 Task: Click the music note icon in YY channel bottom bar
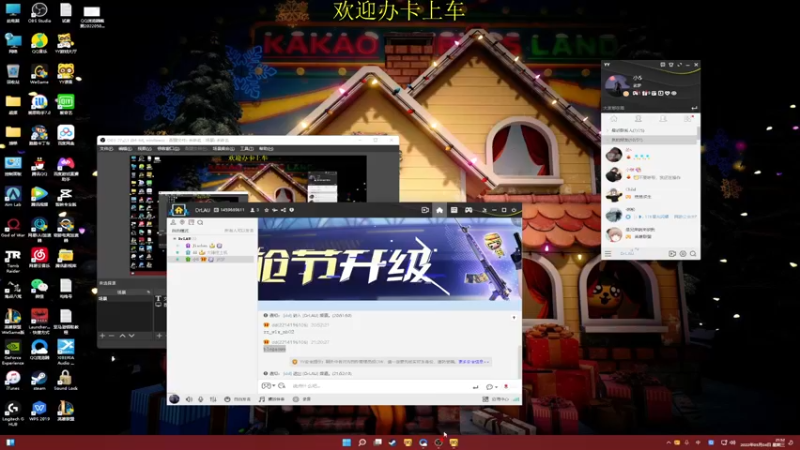click(262, 399)
